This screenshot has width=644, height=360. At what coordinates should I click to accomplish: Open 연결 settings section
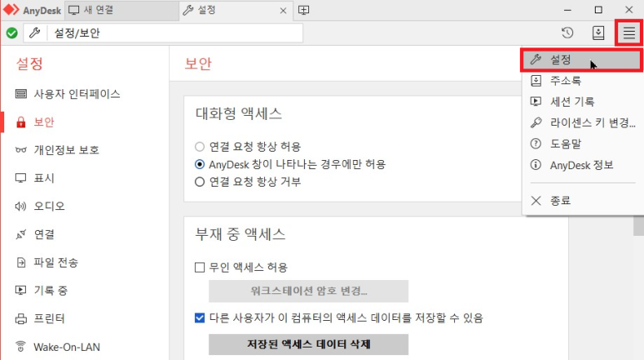point(44,234)
